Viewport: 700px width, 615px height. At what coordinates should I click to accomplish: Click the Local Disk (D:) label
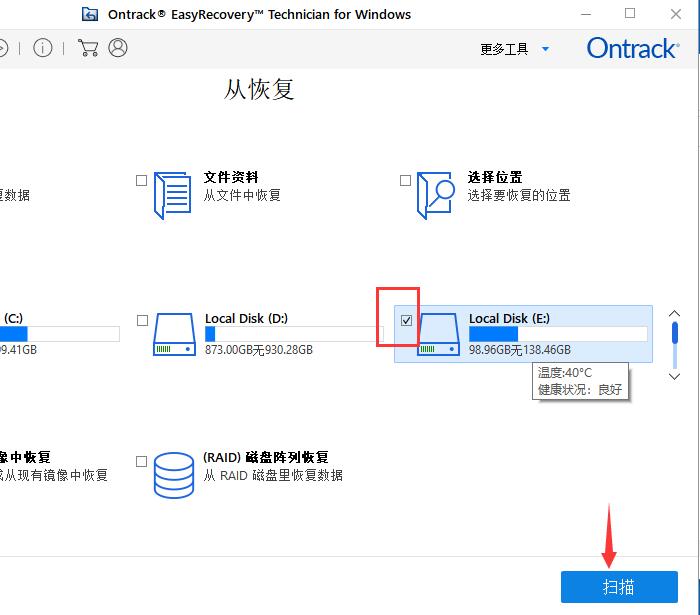click(246, 318)
